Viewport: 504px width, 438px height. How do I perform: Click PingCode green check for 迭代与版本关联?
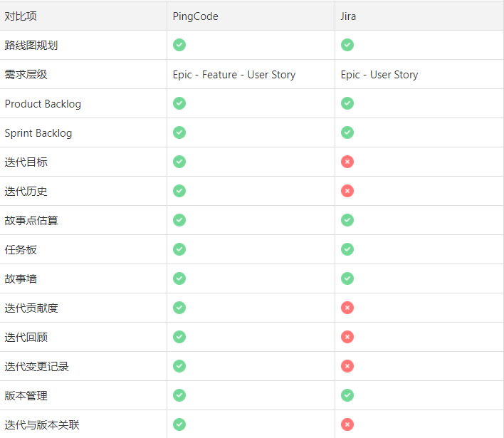(179, 424)
